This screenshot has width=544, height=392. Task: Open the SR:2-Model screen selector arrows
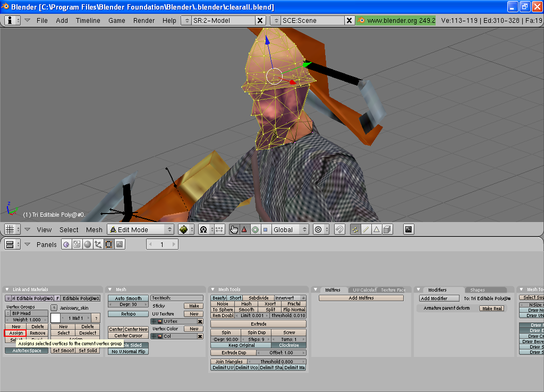(186, 21)
